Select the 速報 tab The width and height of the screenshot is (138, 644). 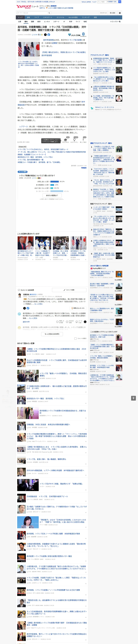(x=28, y=17)
